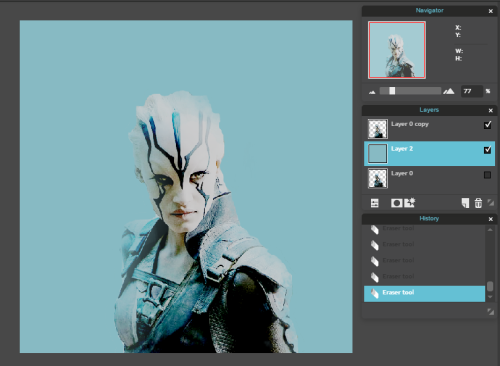Select the highlighted Eraser tool history state
This screenshot has width=500, height=366.
coord(424,294)
